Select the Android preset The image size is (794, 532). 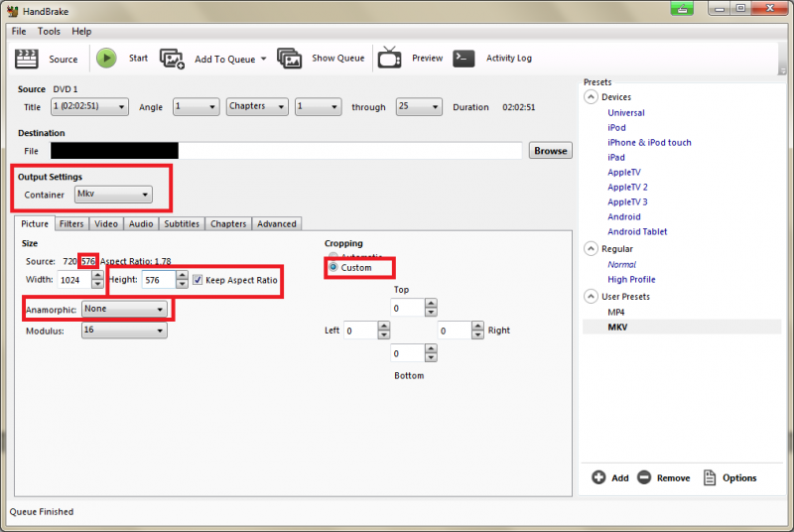pos(624,216)
